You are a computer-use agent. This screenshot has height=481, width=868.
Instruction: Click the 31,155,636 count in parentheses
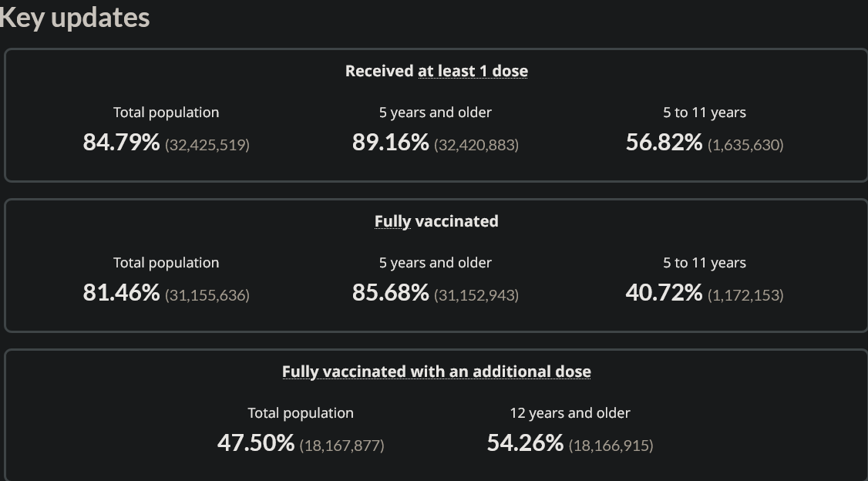click(207, 294)
